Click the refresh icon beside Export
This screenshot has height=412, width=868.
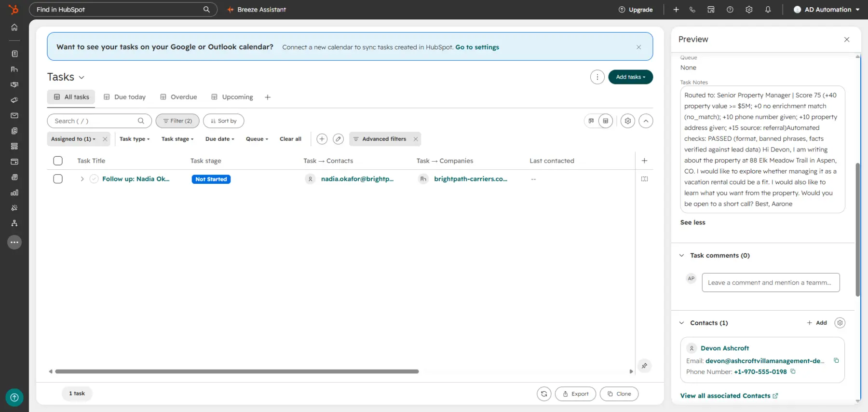[x=544, y=394]
